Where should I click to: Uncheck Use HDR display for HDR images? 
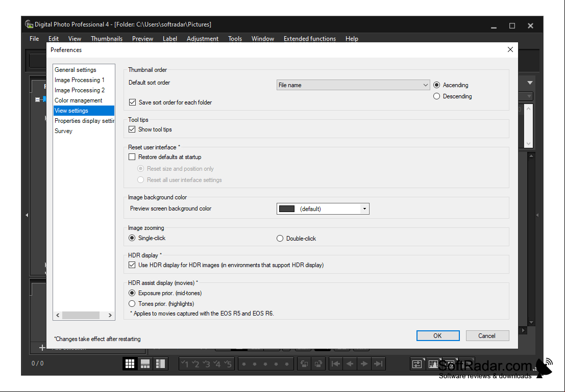[x=132, y=265]
